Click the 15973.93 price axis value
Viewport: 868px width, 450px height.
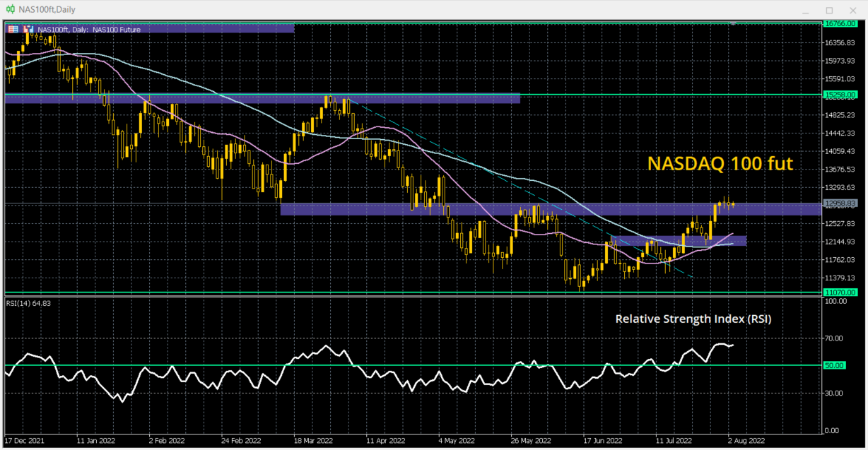pos(840,61)
